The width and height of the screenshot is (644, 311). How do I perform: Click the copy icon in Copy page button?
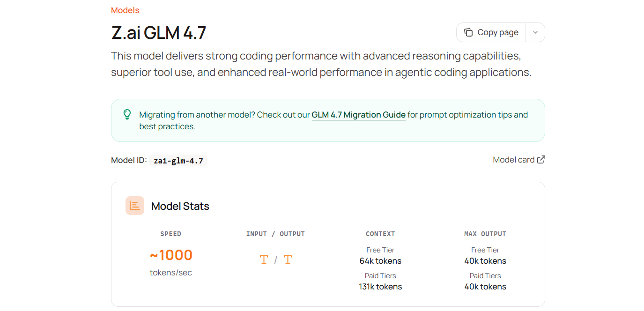click(468, 32)
